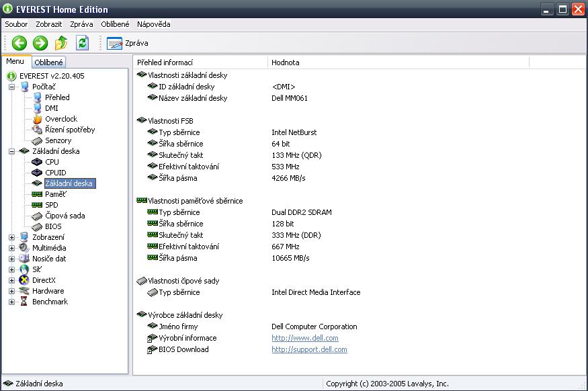Click the CPU chip icon in tree
This screenshot has height=391, width=588.
coord(37,162)
